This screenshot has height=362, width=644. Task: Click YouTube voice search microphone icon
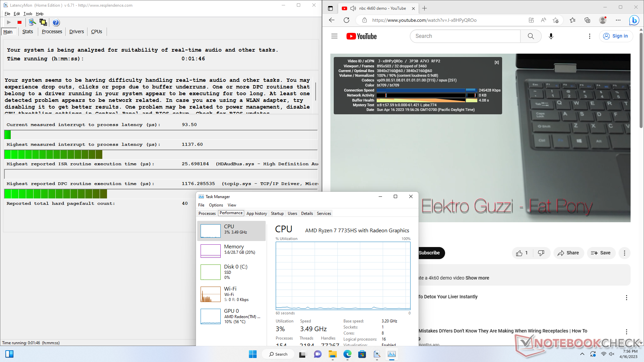click(551, 36)
